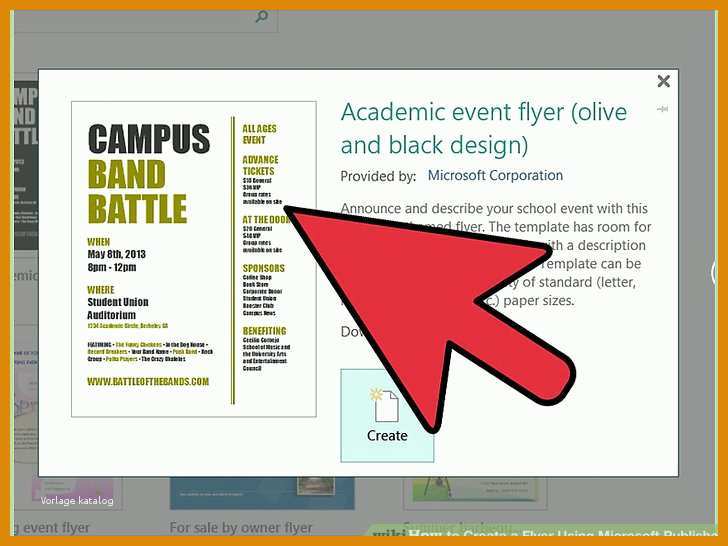Click in the template search box
The width and height of the screenshot is (728, 546).
point(145,21)
